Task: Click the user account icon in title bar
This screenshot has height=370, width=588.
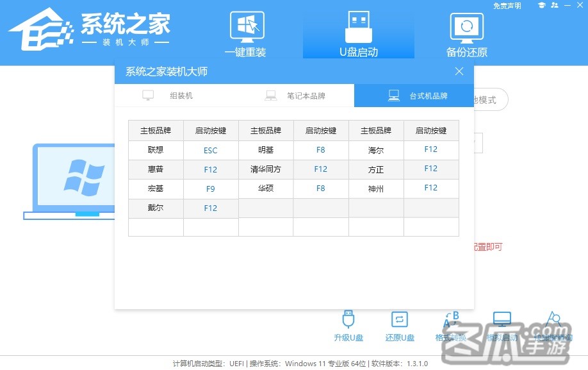Action: click(553, 6)
